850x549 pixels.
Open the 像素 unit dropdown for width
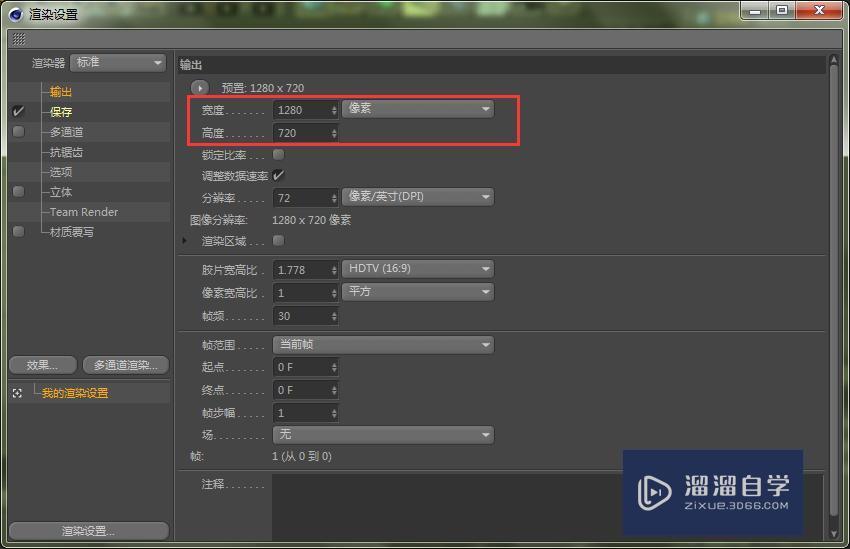pos(418,109)
